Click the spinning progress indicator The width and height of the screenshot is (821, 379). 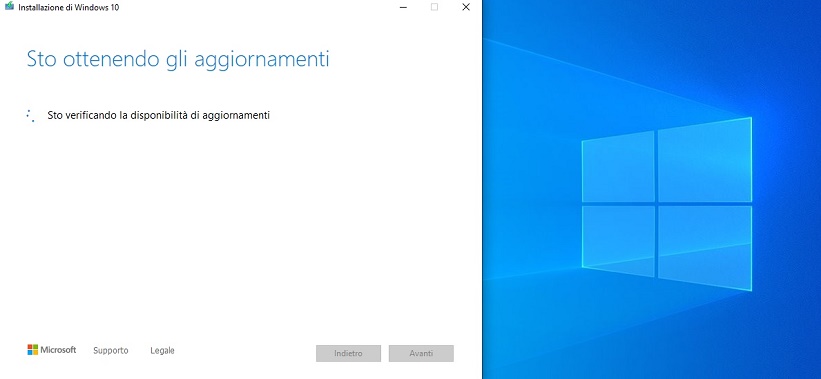coord(31,116)
